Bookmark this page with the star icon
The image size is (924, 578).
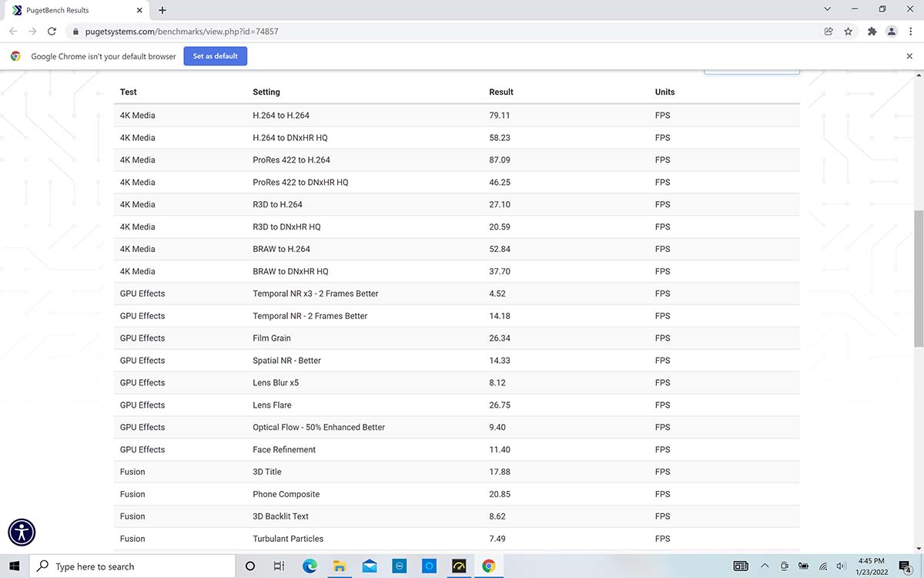[848, 32]
